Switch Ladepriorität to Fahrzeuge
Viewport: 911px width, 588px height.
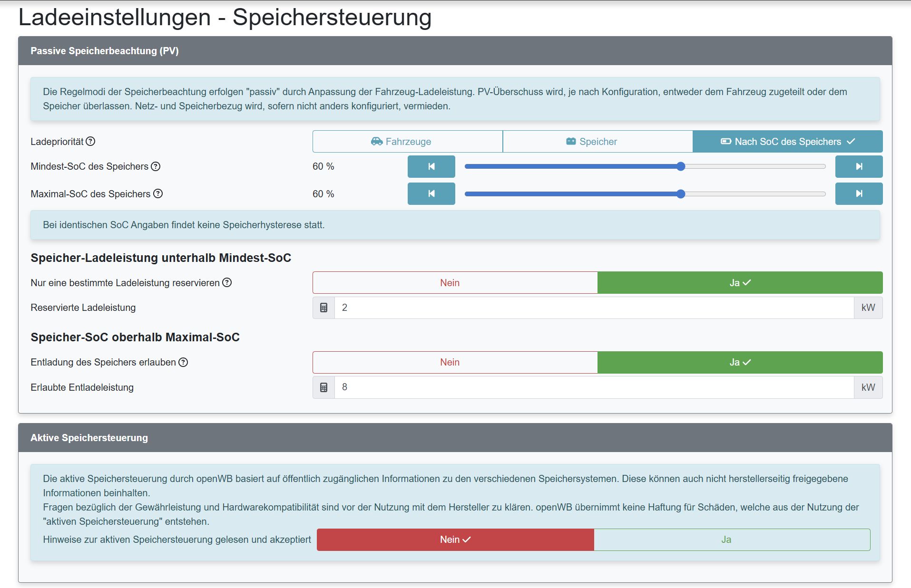tap(407, 141)
